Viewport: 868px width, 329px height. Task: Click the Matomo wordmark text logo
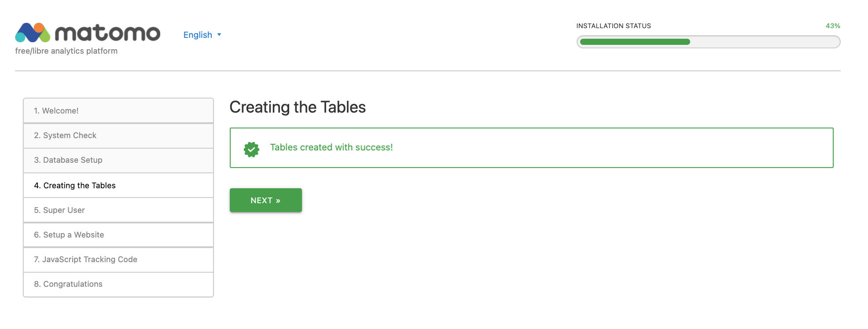point(107,33)
